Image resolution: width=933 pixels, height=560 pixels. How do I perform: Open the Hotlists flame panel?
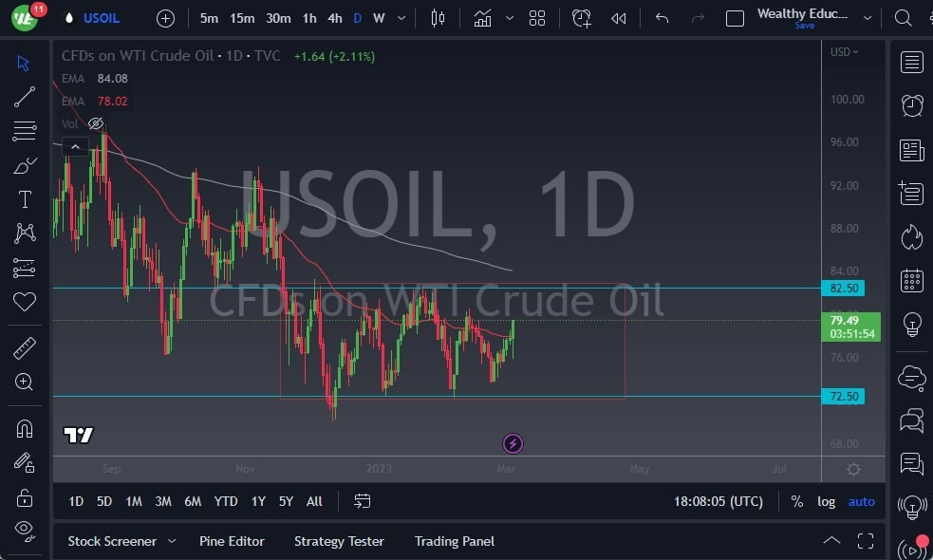coord(911,237)
